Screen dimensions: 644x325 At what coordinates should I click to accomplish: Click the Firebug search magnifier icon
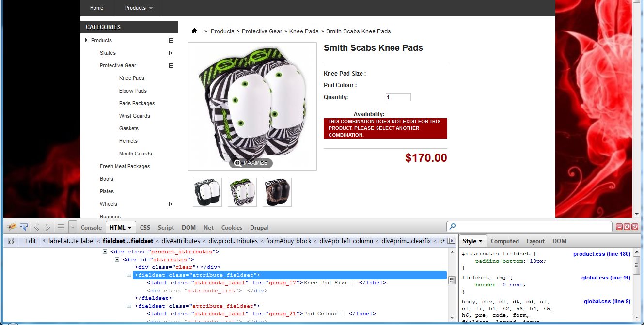[x=453, y=226]
